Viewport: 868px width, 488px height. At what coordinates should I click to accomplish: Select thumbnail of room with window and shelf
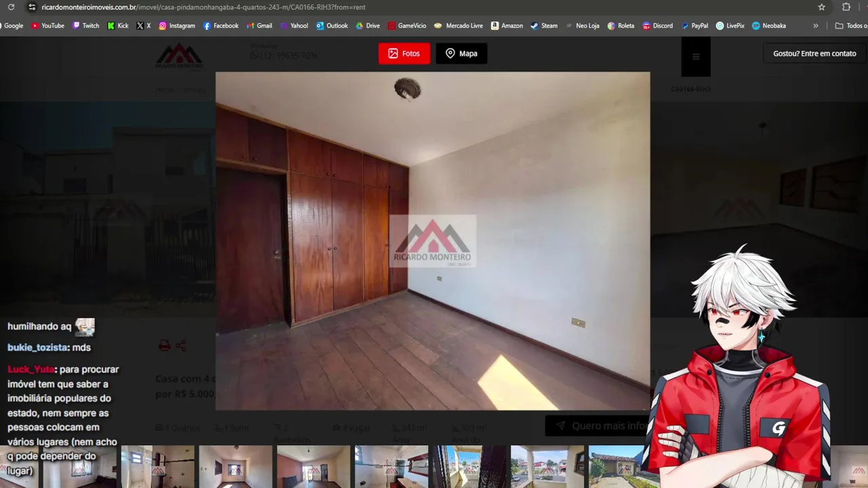(x=157, y=466)
